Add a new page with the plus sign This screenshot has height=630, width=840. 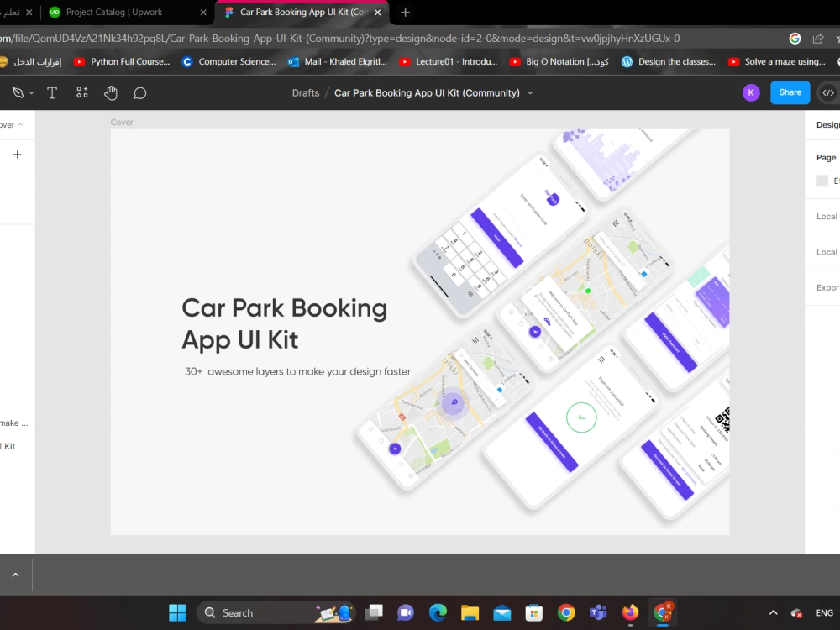tap(18, 154)
